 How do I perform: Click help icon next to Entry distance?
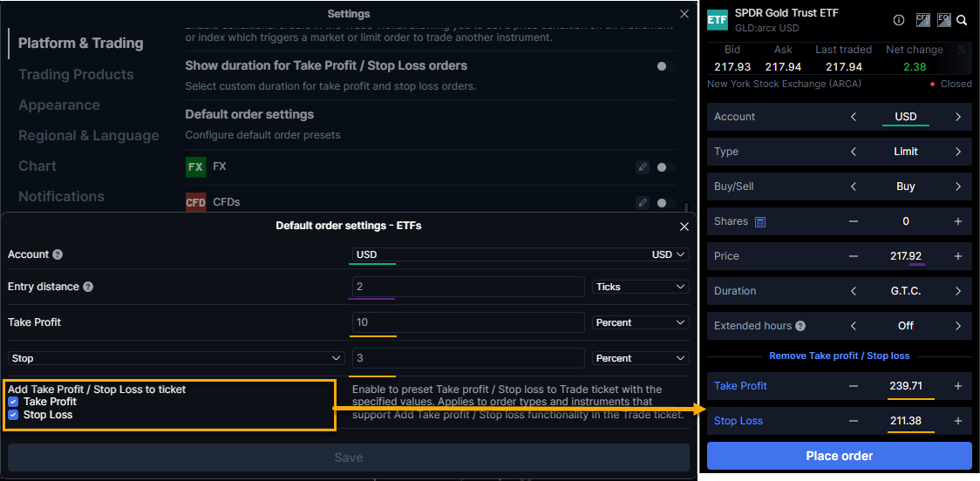[88, 287]
